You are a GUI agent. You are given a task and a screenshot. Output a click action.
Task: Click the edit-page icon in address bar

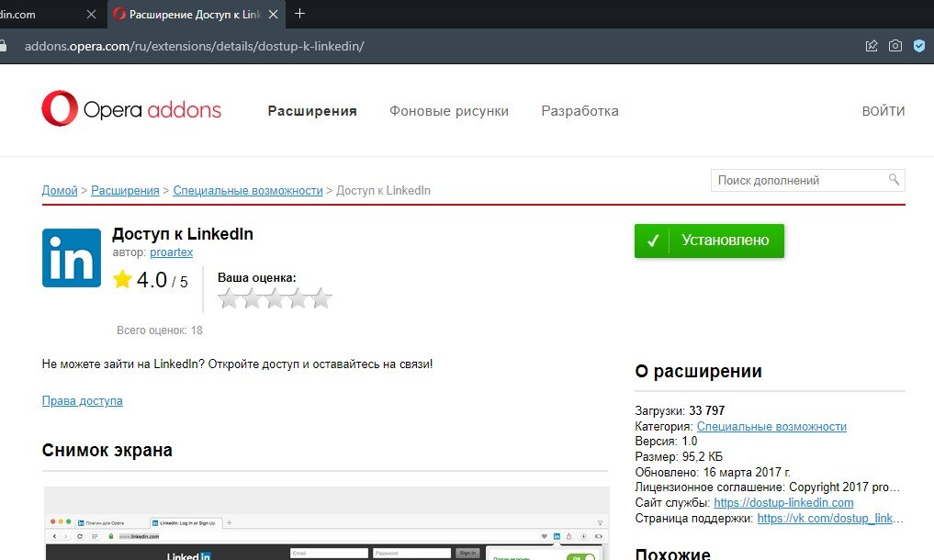pos(872,46)
